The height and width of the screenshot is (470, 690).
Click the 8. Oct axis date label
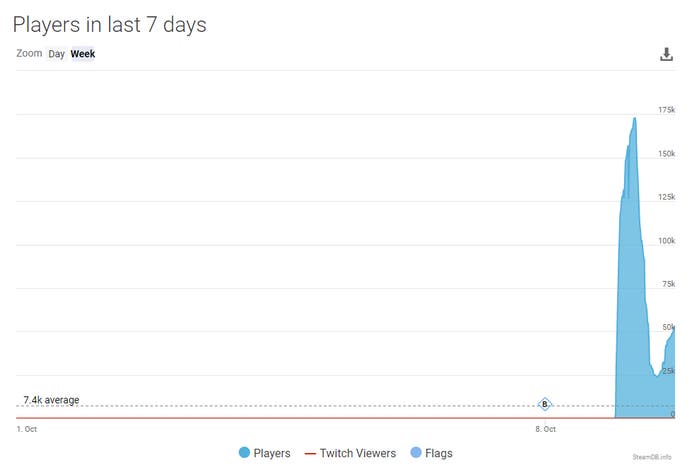pyautogui.click(x=545, y=429)
